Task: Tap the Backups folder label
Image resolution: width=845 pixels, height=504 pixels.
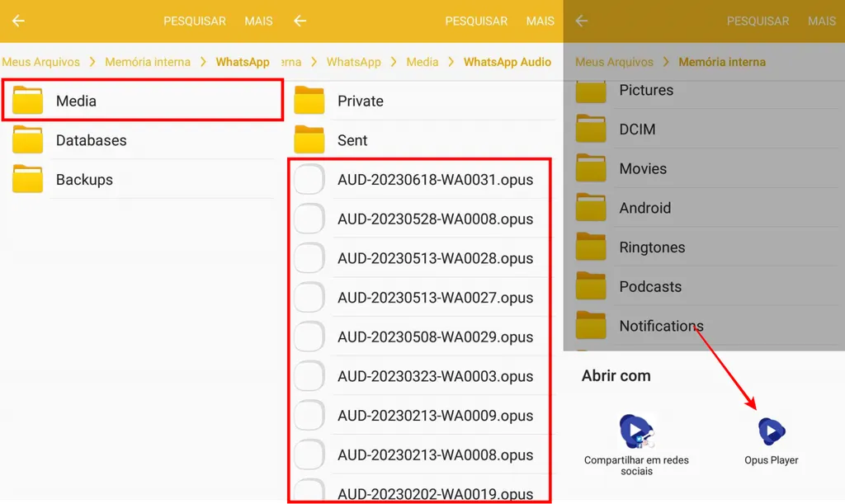Action: (x=85, y=179)
